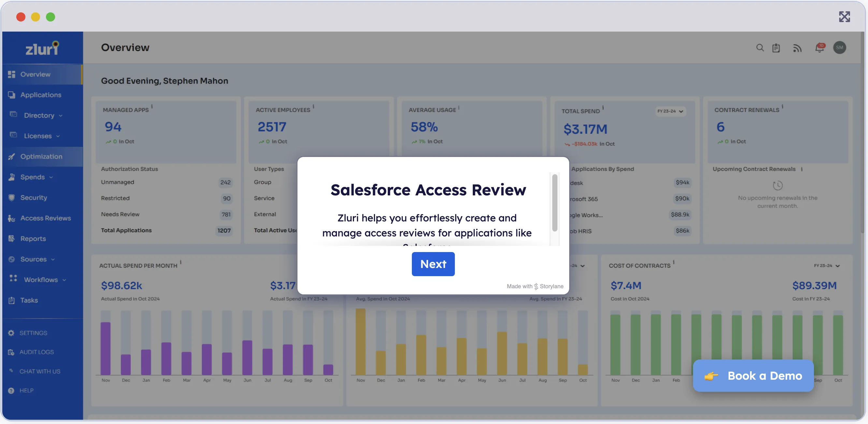Screen dimensions: 868x424
Task: Open the notifications bell icon
Action: click(819, 48)
